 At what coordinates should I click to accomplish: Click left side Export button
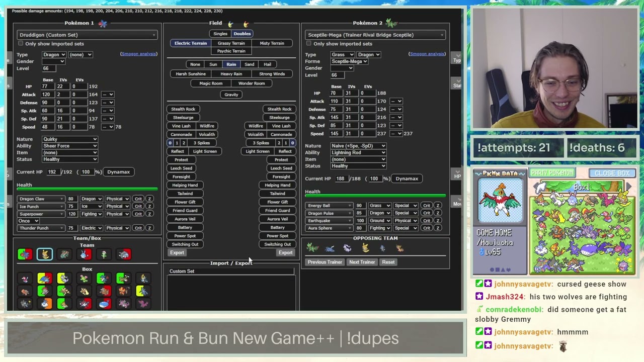click(x=177, y=253)
